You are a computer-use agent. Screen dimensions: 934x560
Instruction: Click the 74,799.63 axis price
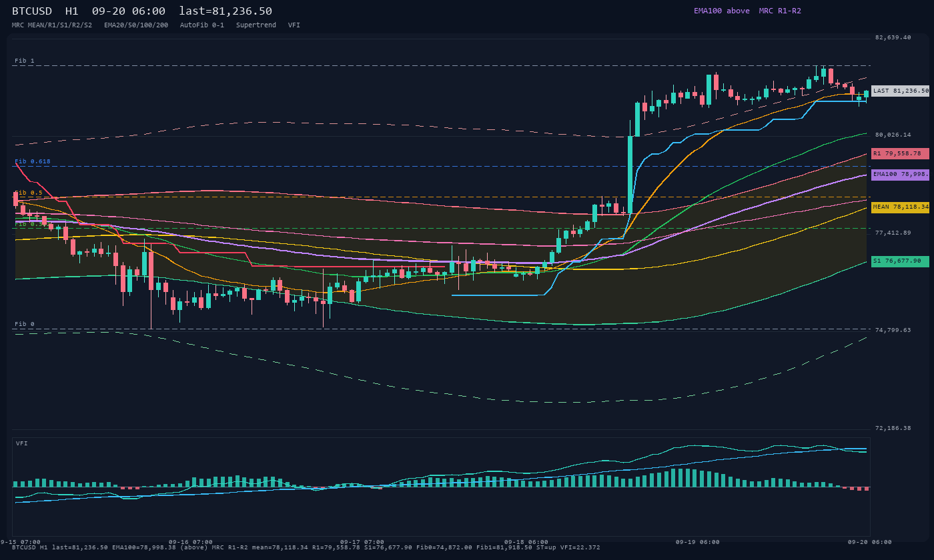(x=893, y=330)
